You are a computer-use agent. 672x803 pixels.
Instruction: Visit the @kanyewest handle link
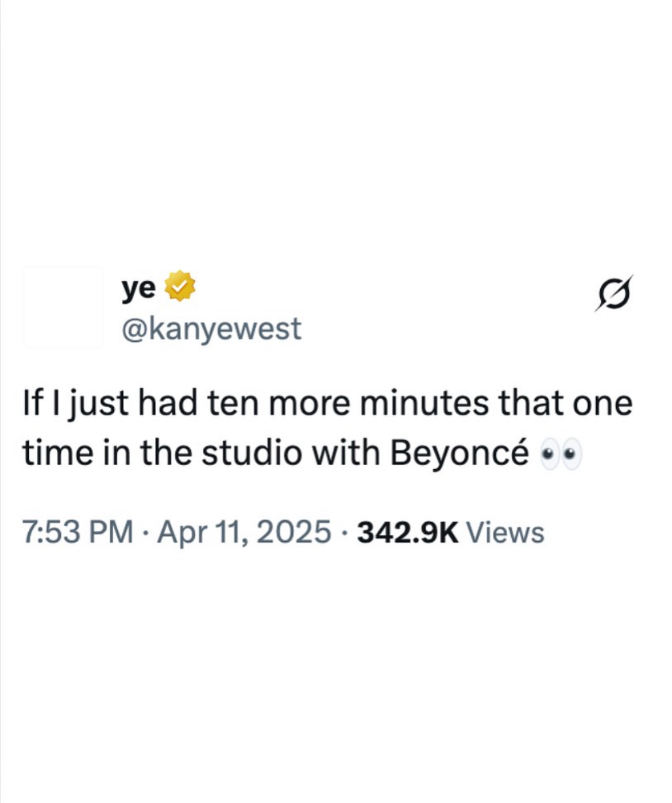click(x=211, y=329)
